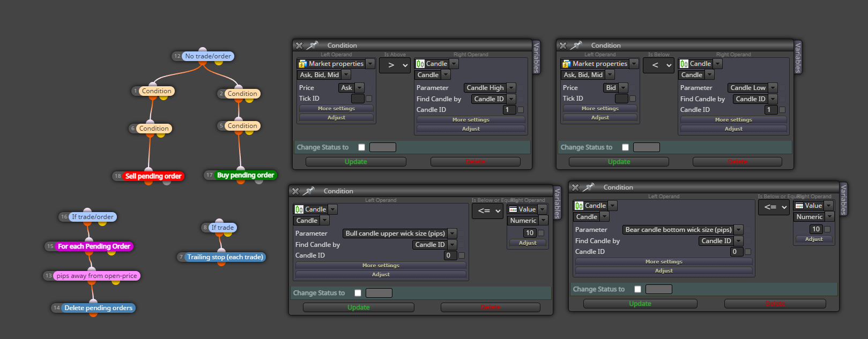The width and height of the screenshot is (868, 339).
Task: Select Condition node number 1
Action: tap(157, 91)
